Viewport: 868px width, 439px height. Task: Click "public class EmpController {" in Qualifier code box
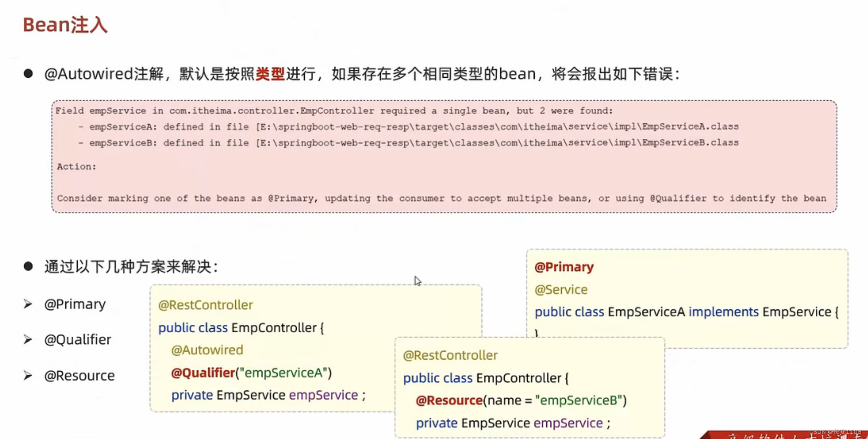241,328
